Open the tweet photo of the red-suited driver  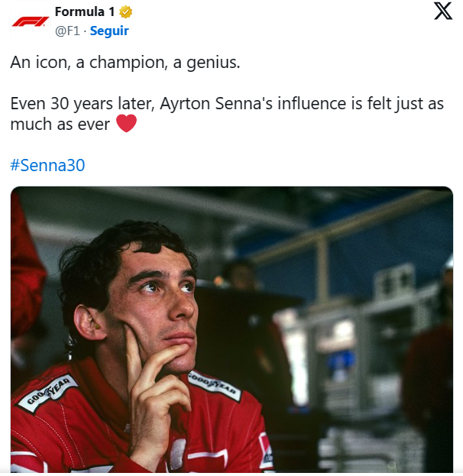pyautogui.click(x=231, y=329)
